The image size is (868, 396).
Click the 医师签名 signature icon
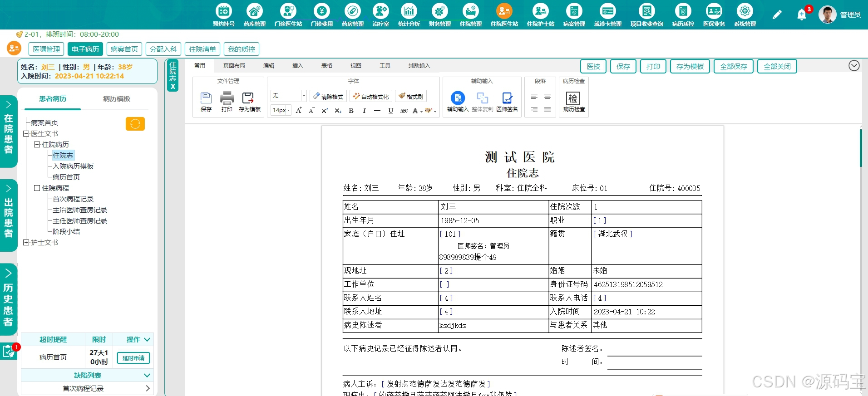507,98
